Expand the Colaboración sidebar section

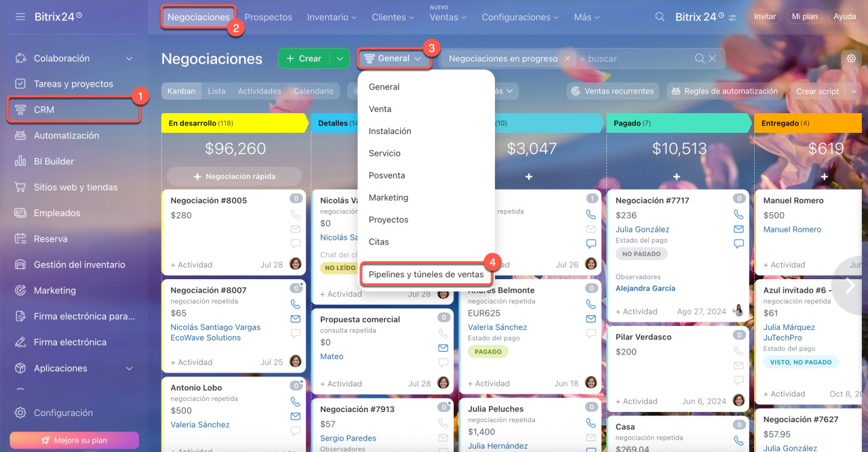pos(129,59)
